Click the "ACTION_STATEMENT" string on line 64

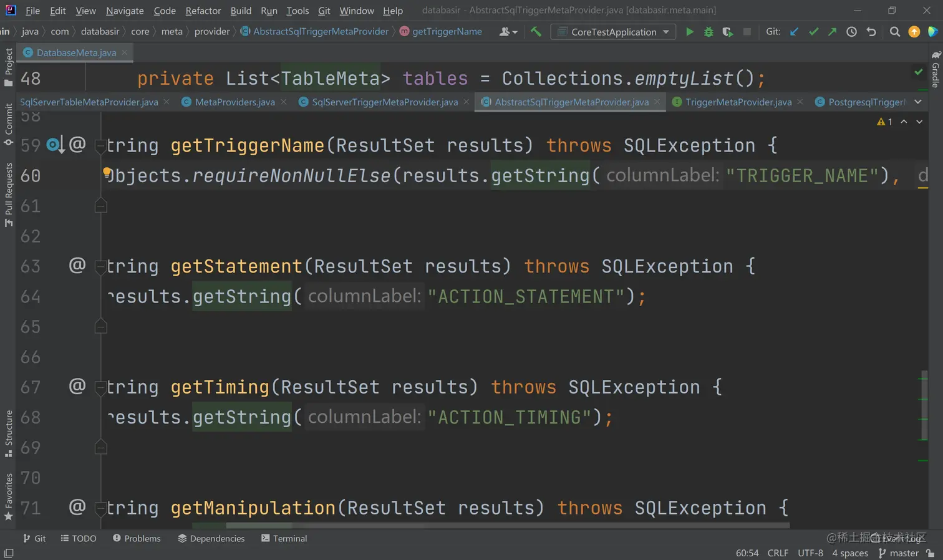pos(526,296)
